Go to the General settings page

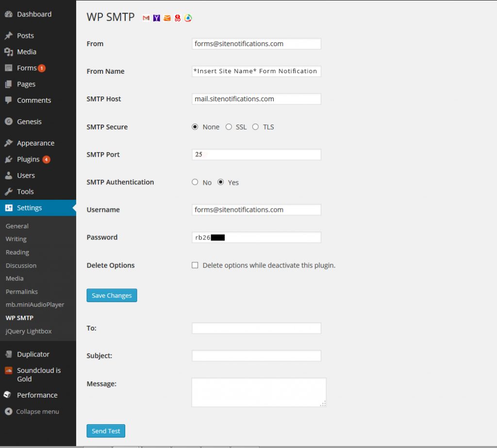[x=17, y=226]
